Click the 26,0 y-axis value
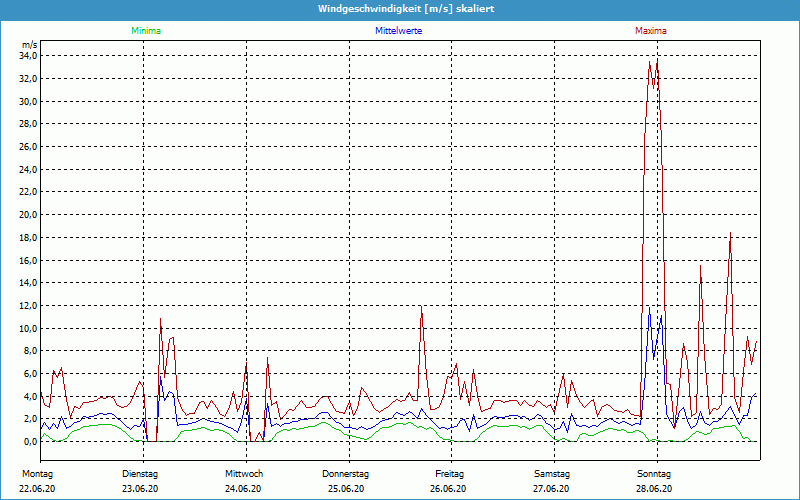Screen dimensions: 800x500 (x=29, y=146)
